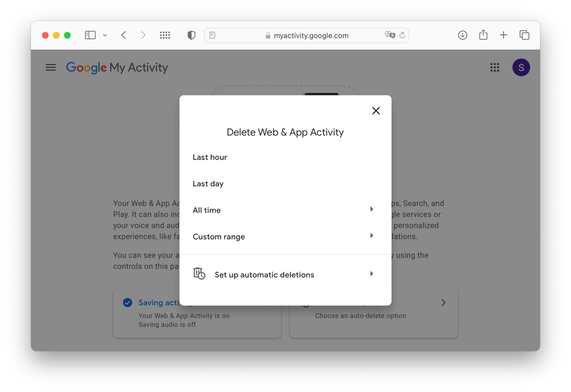Viewport: 571px width, 392px height.
Task: Expand the All time arrow
Action: [x=371, y=209]
